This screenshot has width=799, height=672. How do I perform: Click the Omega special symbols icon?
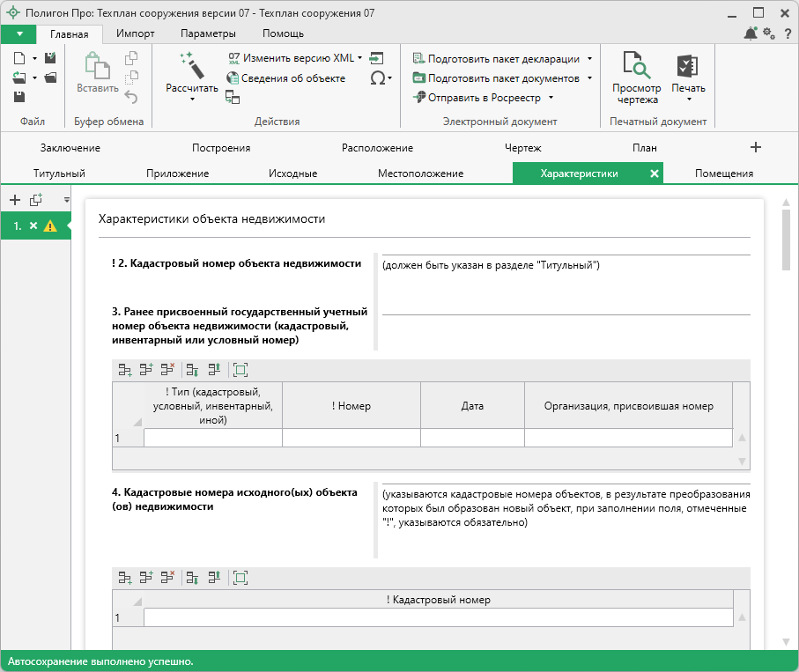(377, 78)
